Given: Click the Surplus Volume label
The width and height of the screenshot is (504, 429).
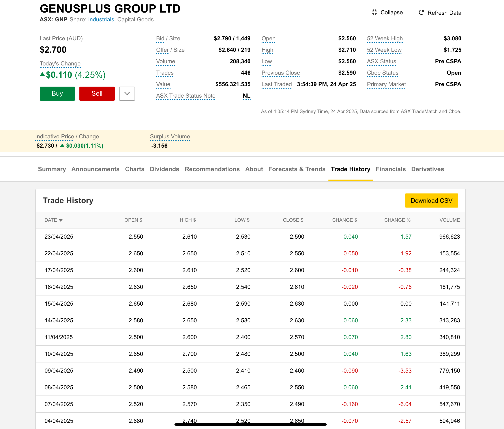Looking at the screenshot, I should (x=170, y=137).
